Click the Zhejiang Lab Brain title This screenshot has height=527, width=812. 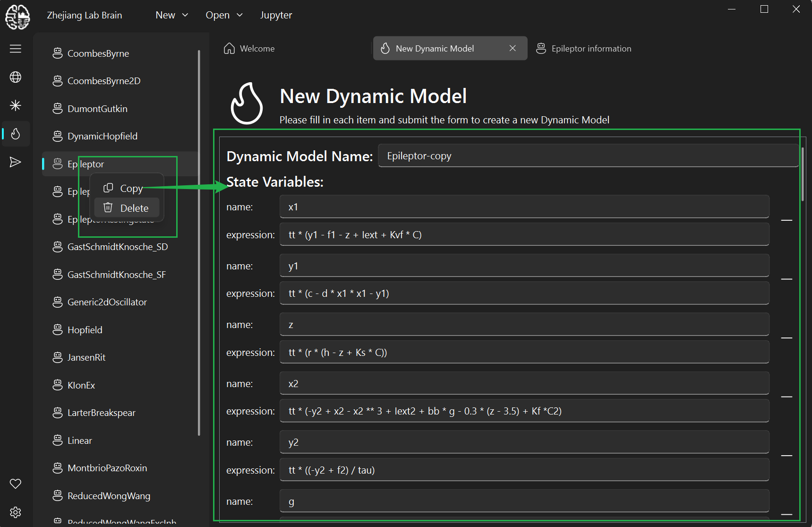click(x=85, y=15)
